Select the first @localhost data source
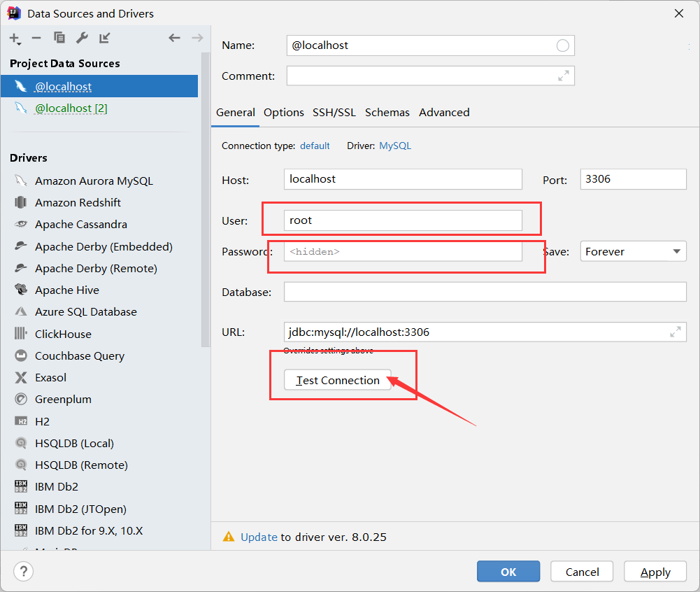Screen dimensions: 700x592 (x=99, y=86)
